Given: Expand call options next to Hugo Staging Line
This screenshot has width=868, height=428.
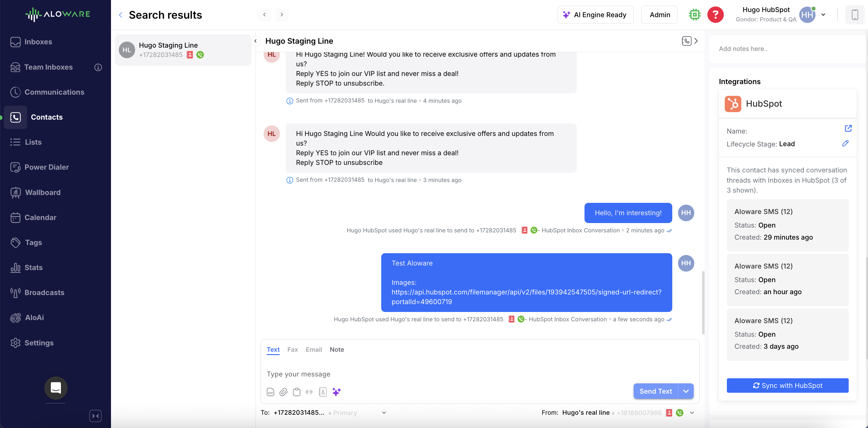Looking at the screenshot, I should tap(696, 41).
